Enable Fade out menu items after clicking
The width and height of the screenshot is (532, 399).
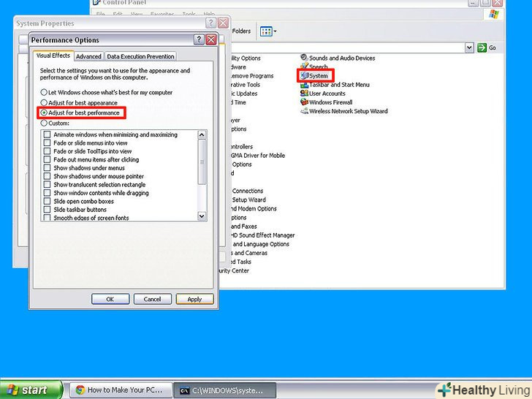(47, 159)
